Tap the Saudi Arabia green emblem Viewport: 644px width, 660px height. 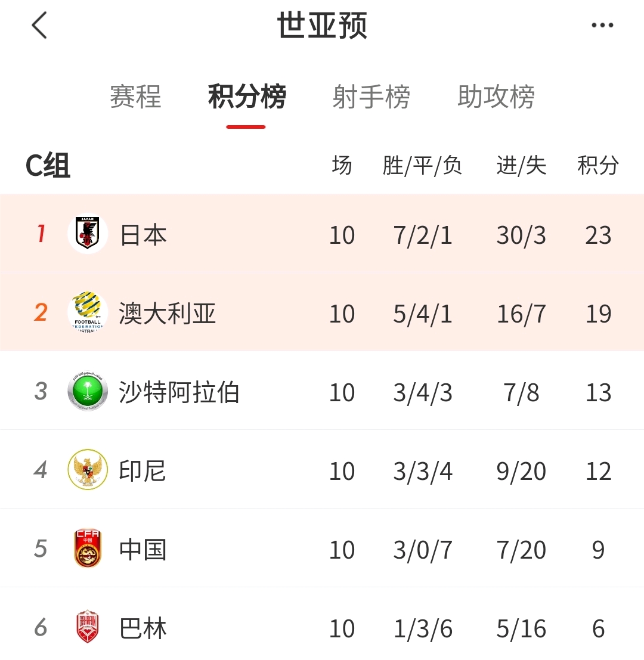pyautogui.click(x=88, y=392)
